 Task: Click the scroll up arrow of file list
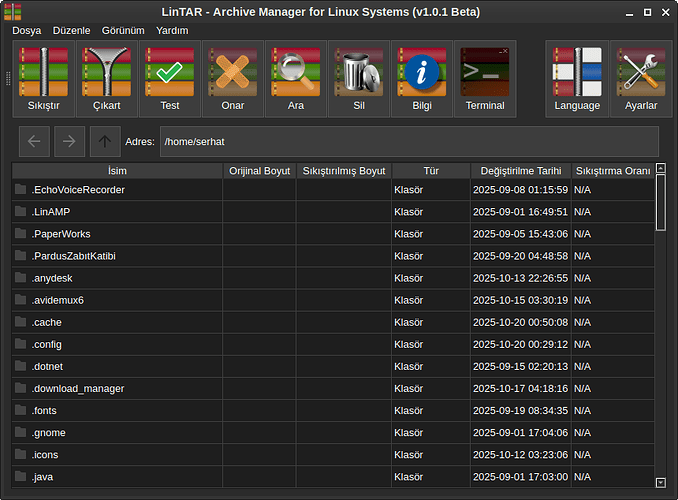coord(660,168)
